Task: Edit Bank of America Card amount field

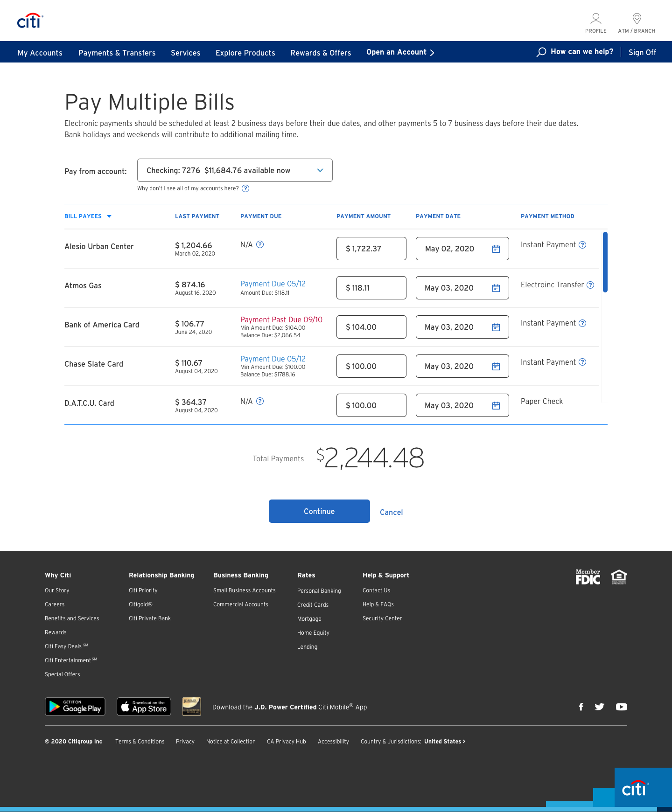Action: coord(371,327)
